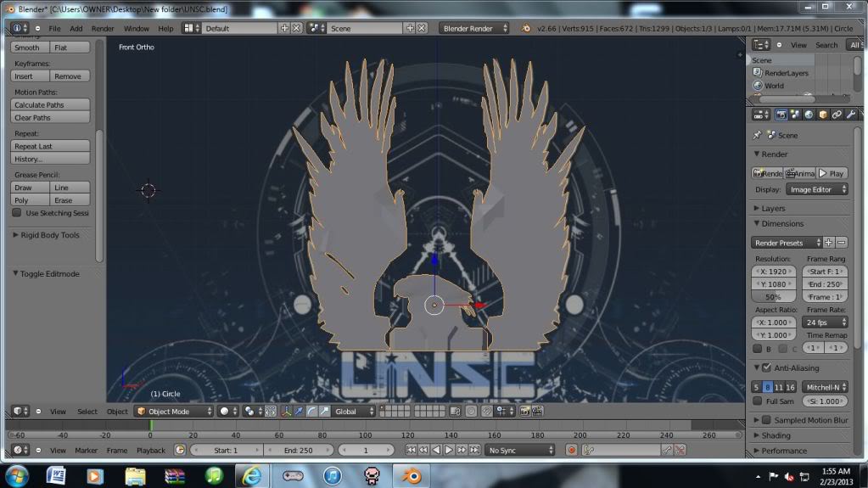Enable Full Sample checkbox
868x488 pixels.
pyautogui.click(x=758, y=401)
